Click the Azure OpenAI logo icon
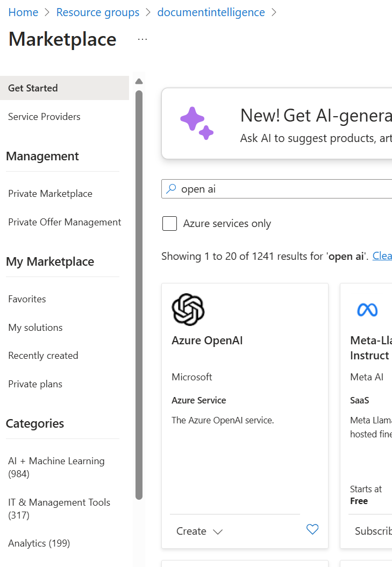The height and width of the screenshot is (567, 392). pyautogui.click(x=188, y=309)
